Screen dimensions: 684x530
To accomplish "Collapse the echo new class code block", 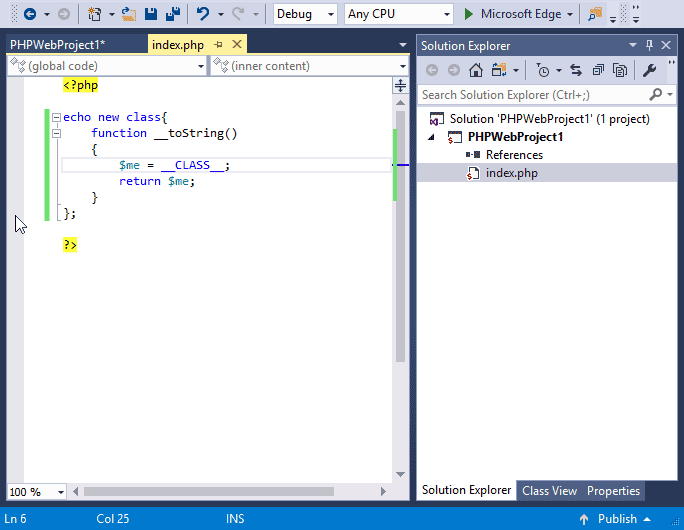I will [x=56, y=117].
